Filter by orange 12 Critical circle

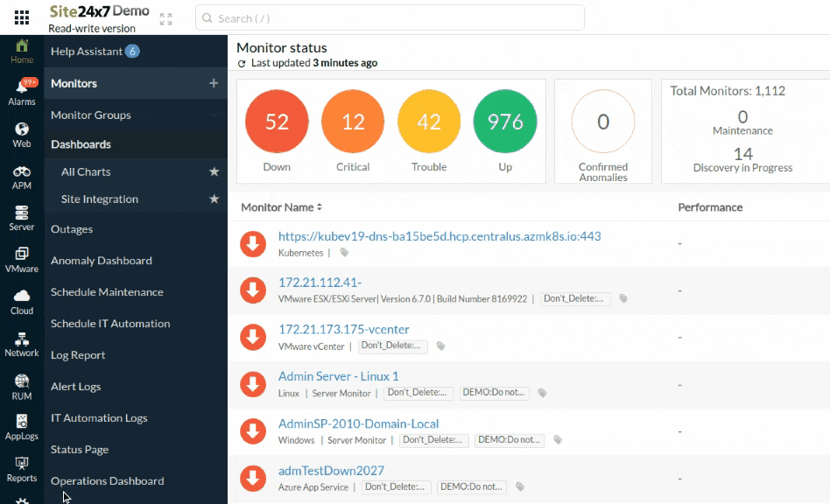pos(353,121)
